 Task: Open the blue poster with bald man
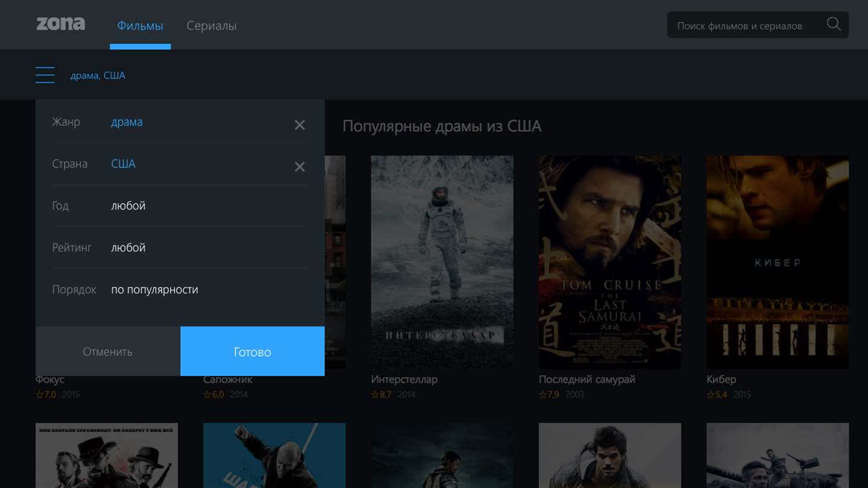274,455
